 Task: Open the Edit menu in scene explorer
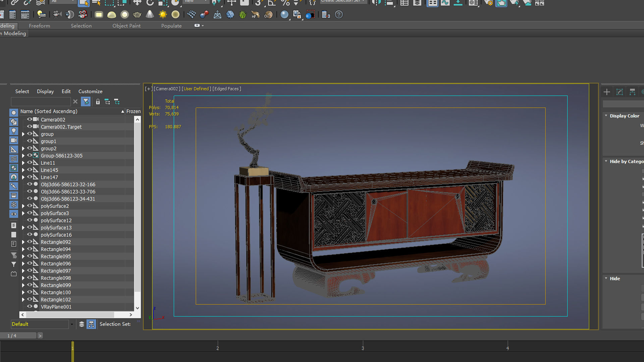[x=66, y=91]
